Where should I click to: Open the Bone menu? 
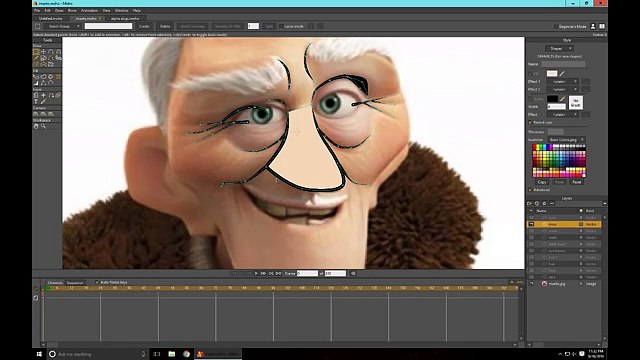(x=72, y=11)
